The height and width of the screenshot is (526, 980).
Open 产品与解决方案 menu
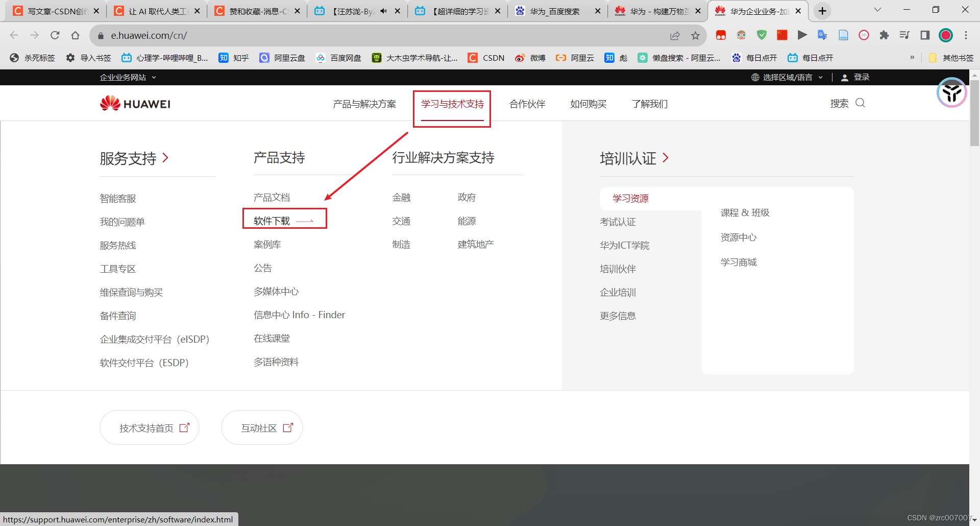[x=364, y=104]
